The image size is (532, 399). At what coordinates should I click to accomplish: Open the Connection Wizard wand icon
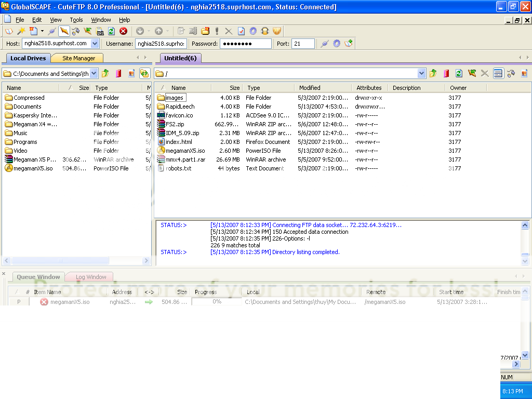pos(21,31)
